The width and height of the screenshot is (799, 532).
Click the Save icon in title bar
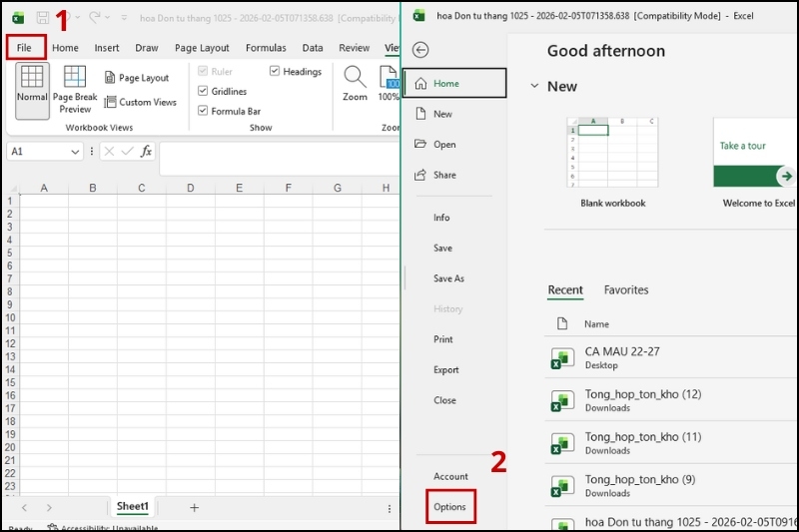[x=43, y=18]
